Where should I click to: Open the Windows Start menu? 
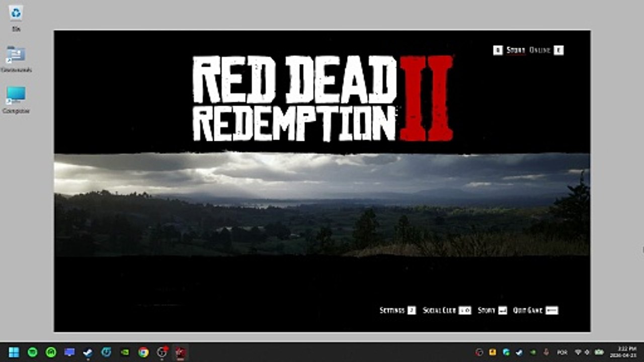coord(14,352)
